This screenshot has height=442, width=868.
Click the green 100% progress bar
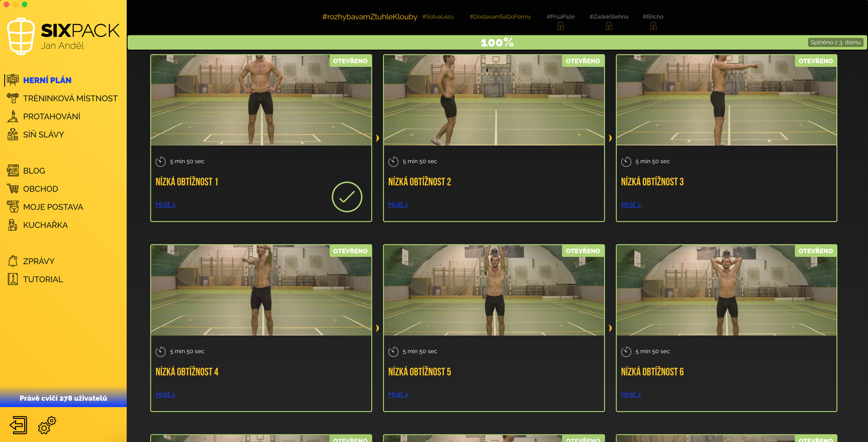pyautogui.click(x=497, y=42)
